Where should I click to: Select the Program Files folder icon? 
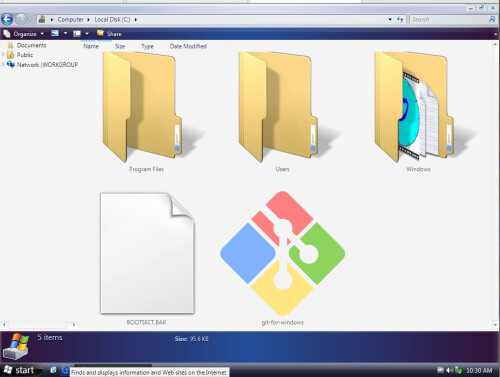tap(147, 107)
